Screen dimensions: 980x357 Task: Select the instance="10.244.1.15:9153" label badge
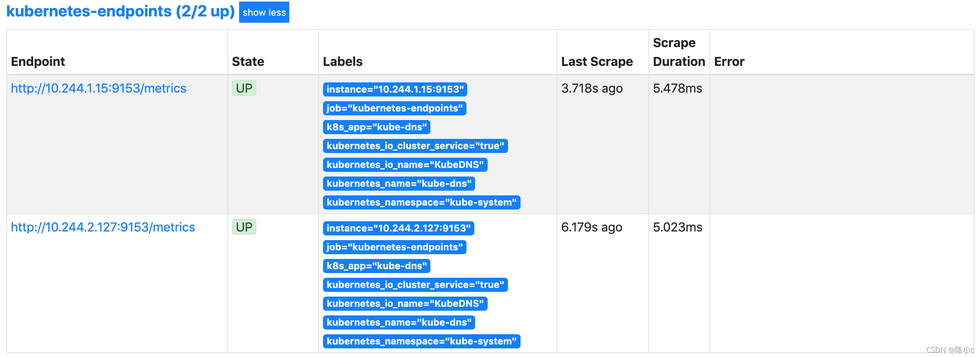[395, 89]
